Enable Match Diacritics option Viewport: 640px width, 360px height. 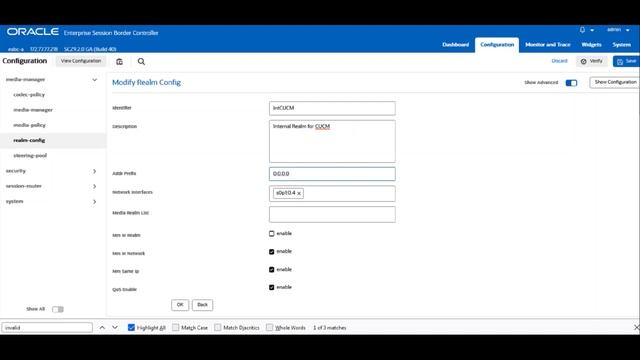[x=218, y=327]
